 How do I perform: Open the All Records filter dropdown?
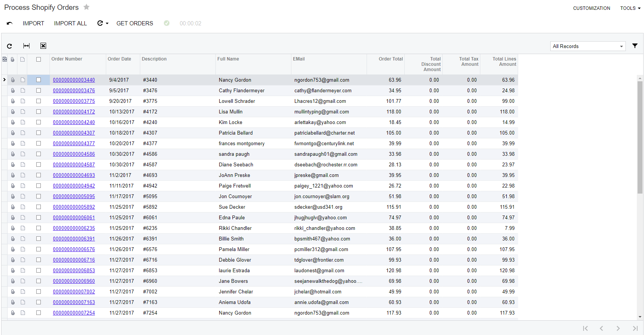click(x=588, y=46)
